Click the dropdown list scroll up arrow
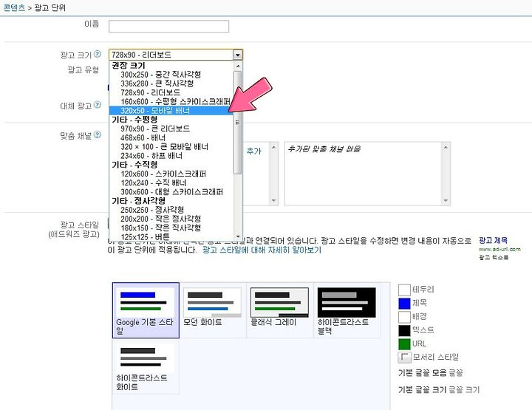 pyautogui.click(x=238, y=66)
